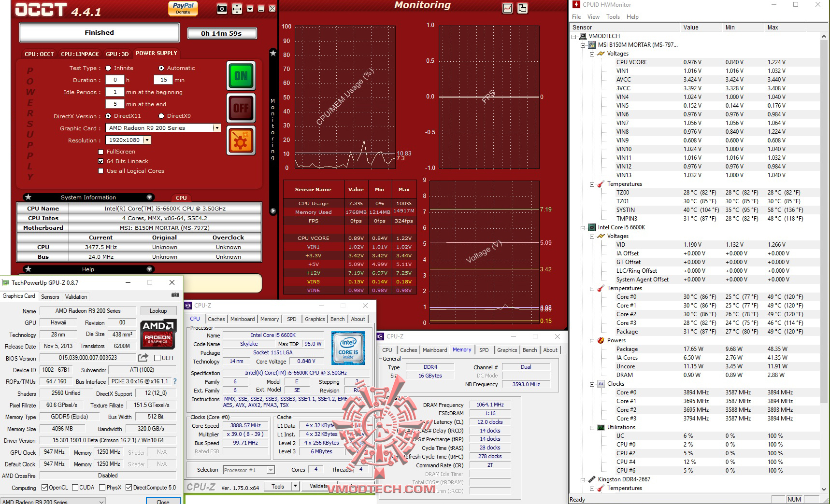Click the VMODTECH computer icon in HWMonitor tree
830x504 pixels.
coord(583,36)
